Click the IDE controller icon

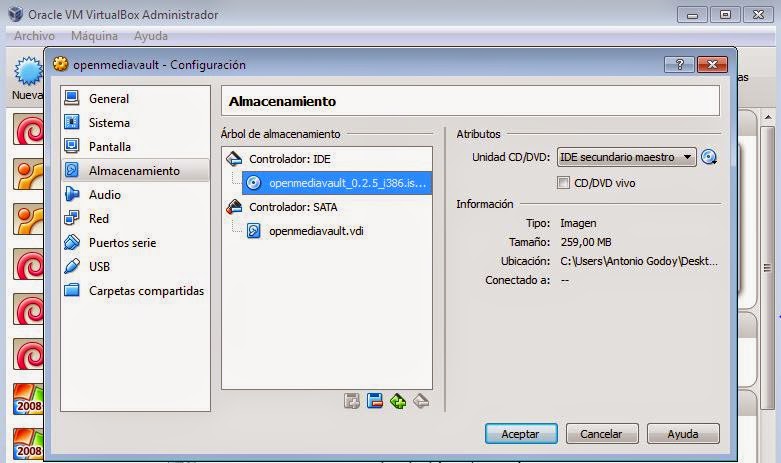pos(234,159)
